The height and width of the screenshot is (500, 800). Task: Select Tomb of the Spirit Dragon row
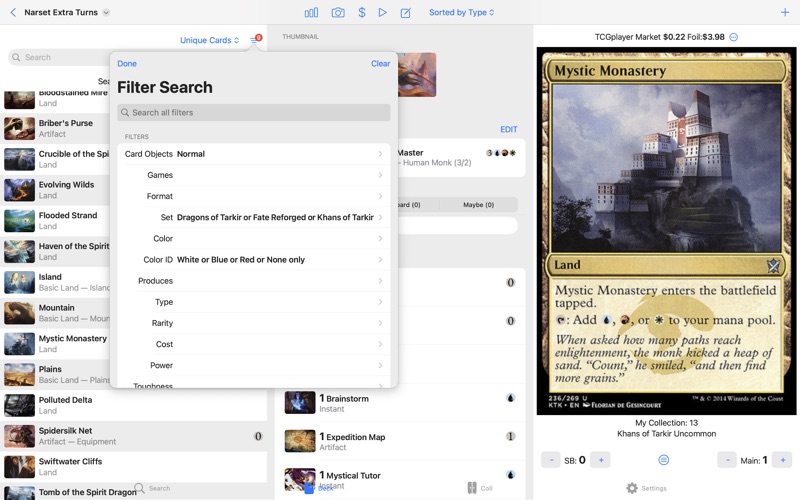coord(134,492)
